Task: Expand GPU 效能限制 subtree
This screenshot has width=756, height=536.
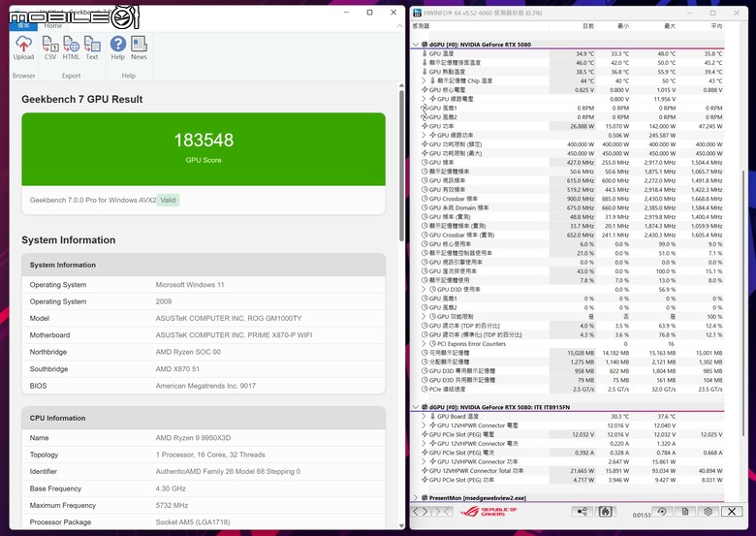Action: 424,317
